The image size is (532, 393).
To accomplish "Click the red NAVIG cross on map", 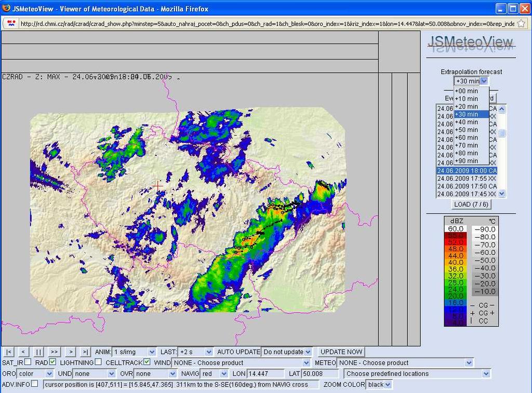I will (157, 185).
